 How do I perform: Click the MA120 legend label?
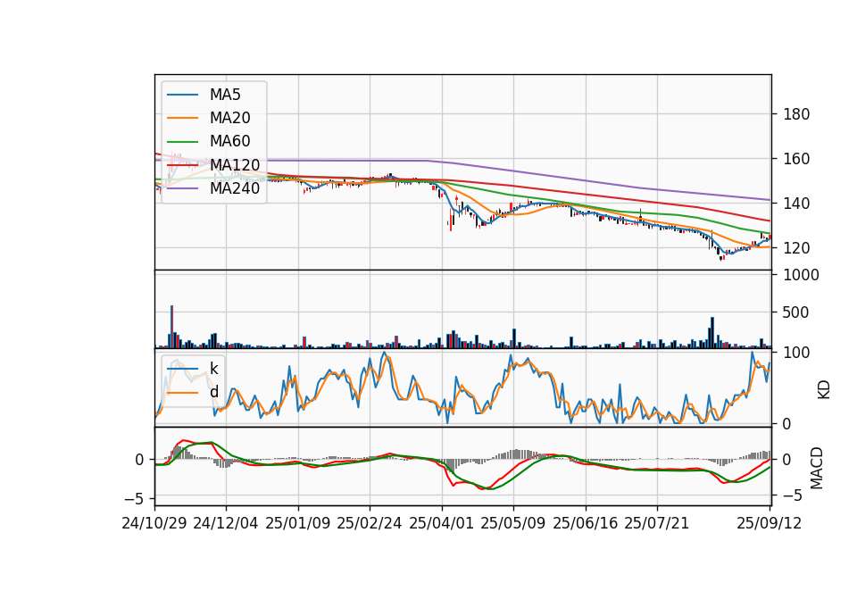(235, 165)
